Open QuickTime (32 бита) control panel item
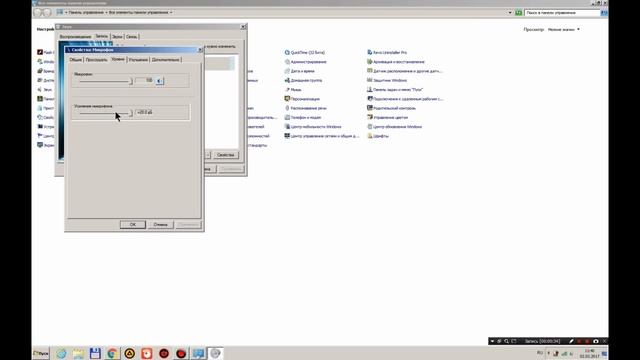Viewport: 640px width, 360px height. coord(304,53)
